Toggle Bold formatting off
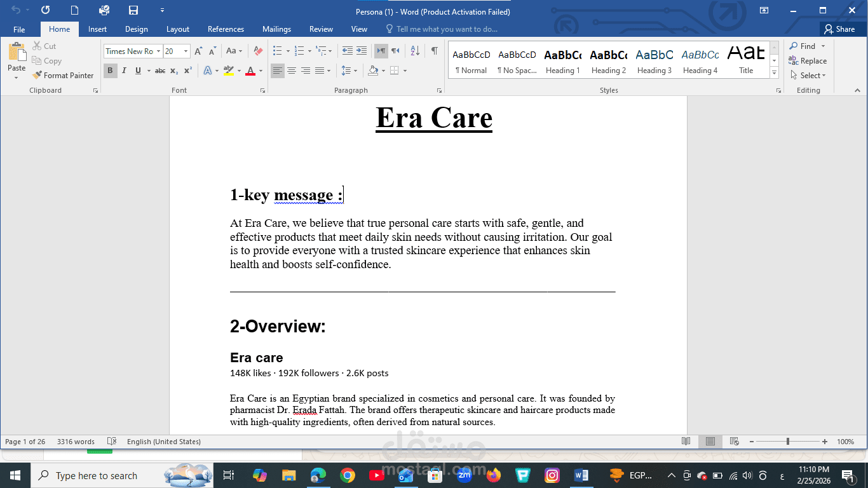This screenshot has height=488, width=868. pos(110,71)
